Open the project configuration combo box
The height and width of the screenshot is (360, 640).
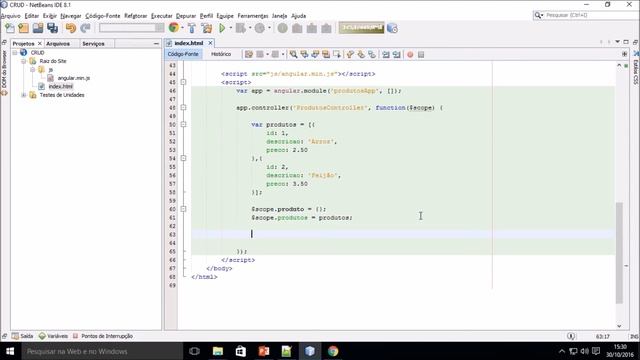click(x=131, y=28)
